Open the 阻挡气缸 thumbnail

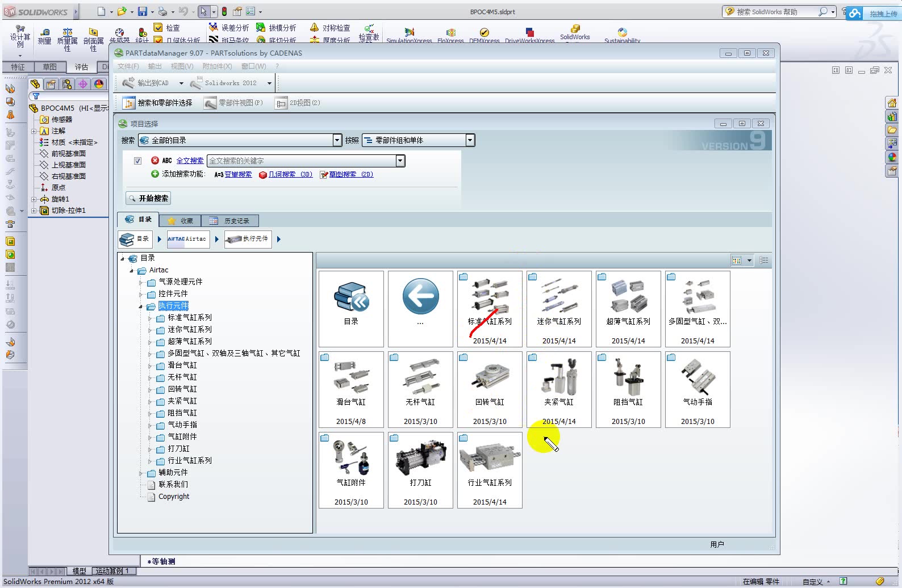pos(628,389)
